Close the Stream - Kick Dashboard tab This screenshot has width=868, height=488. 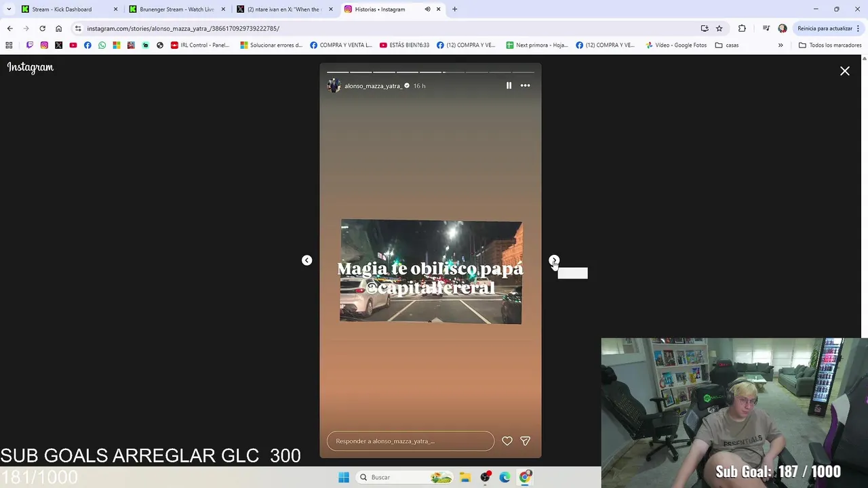[x=115, y=9]
